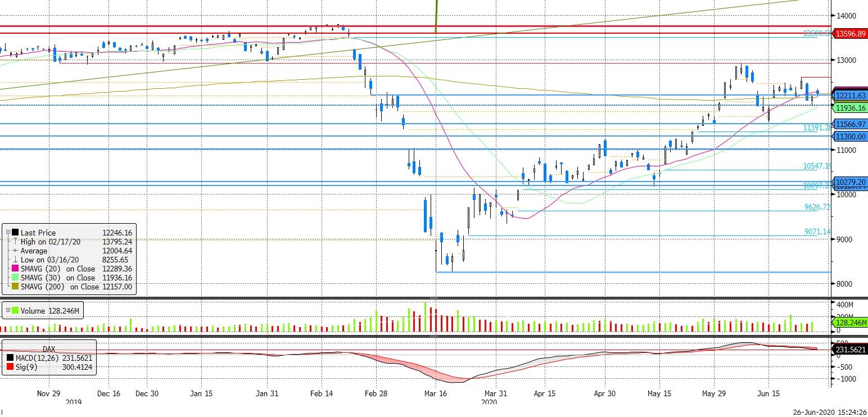Click the SMAVG value 12289.36
The width and height of the screenshot is (868, 417).
[x=117, y=269]
